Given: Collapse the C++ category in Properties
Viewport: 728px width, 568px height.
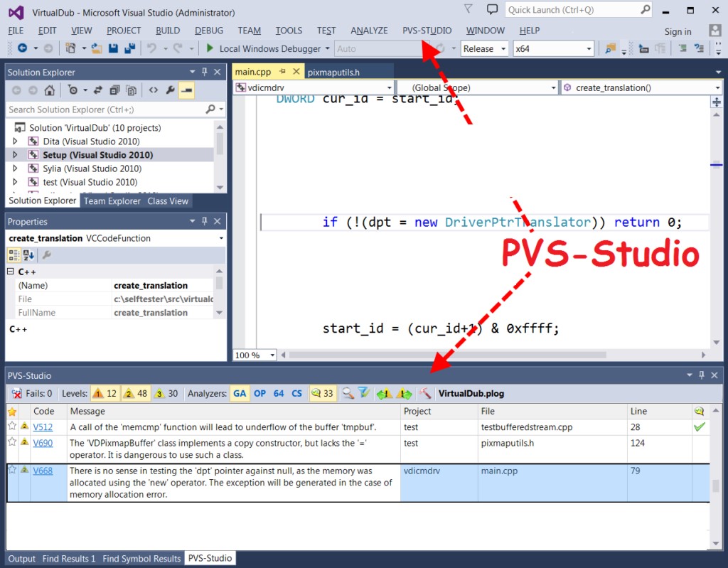Looking at the screenshot, I should click(x=10, y=271).
